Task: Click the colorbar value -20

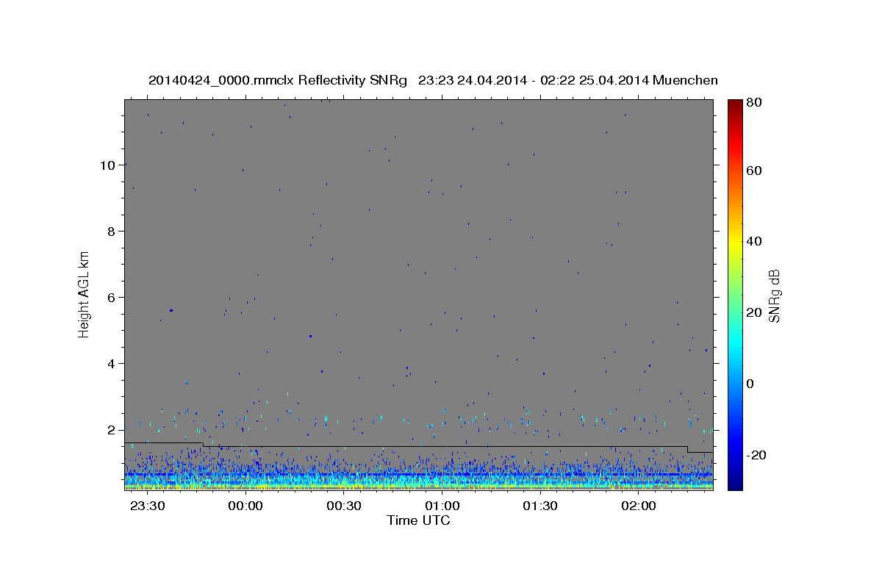Action: point(756,455)
